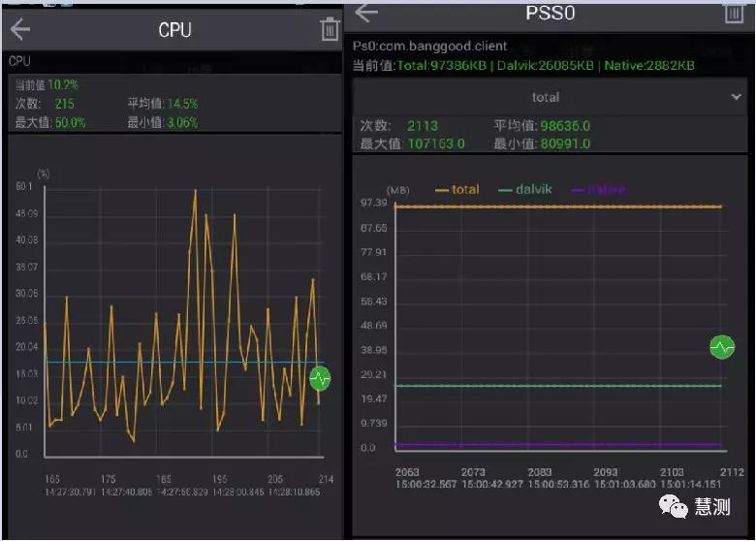Click the CPU title text
756x541 pixels.
pos(174,30)
